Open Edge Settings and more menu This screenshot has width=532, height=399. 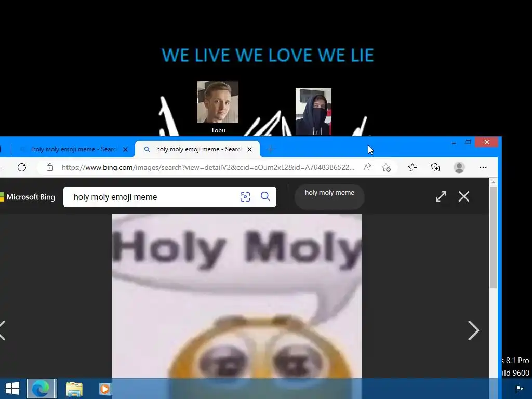(x=483, y=167)
